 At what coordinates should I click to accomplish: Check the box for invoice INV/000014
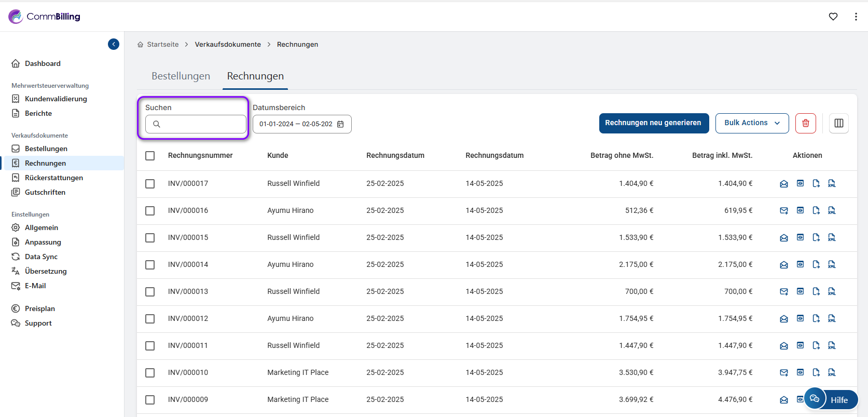[150, 264]
